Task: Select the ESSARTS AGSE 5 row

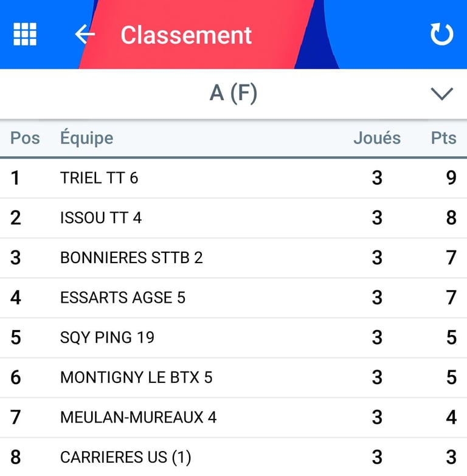Action: click(x=233, y=297)
